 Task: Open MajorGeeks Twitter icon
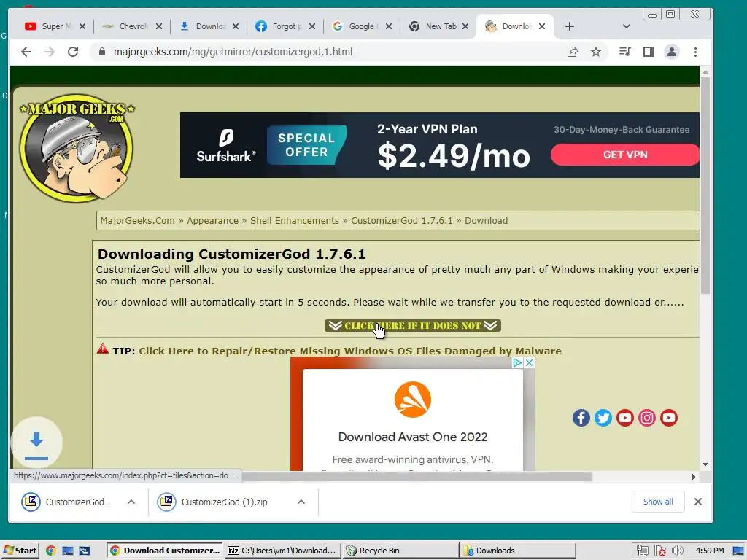(603, 418)
